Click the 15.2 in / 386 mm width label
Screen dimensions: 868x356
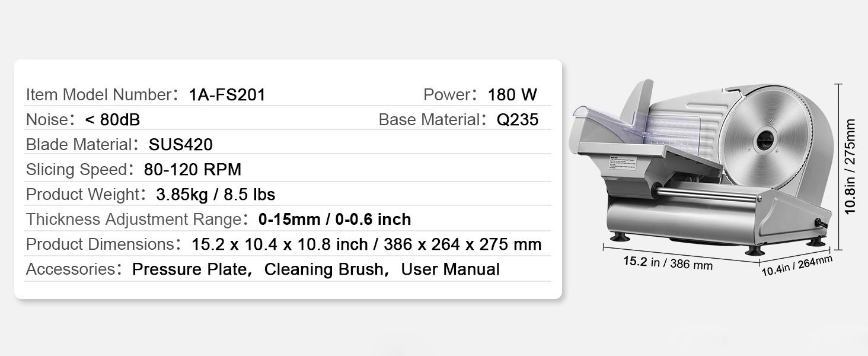[668, 263]
